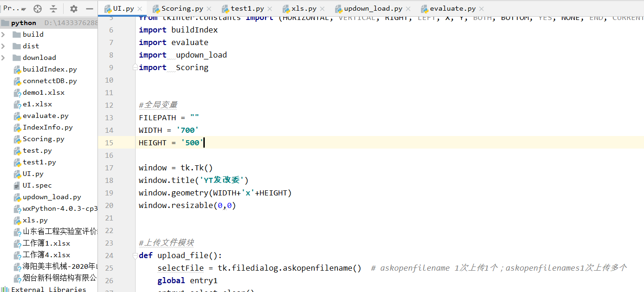Screen dimensions: 644x292
Task: Click the locate opened file crosshair icon
Action: pos(37,8)
